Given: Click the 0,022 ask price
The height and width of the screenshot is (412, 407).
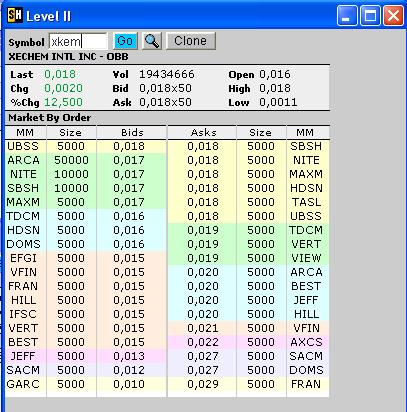Looking at the screenshot, I should pyautogui.click(x=203, y=342).
